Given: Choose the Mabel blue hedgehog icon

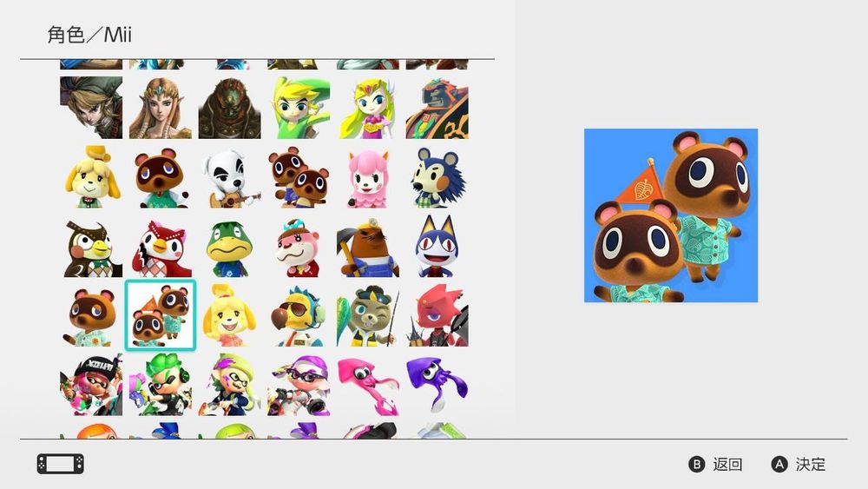Looking at the screenshot, I should coord(437,177).
